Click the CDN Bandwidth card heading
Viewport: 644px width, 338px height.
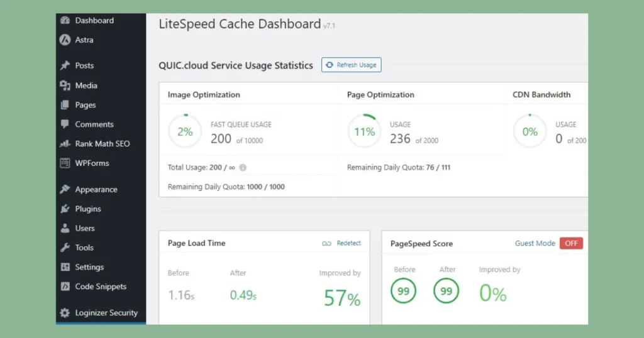tap(541, 95)
